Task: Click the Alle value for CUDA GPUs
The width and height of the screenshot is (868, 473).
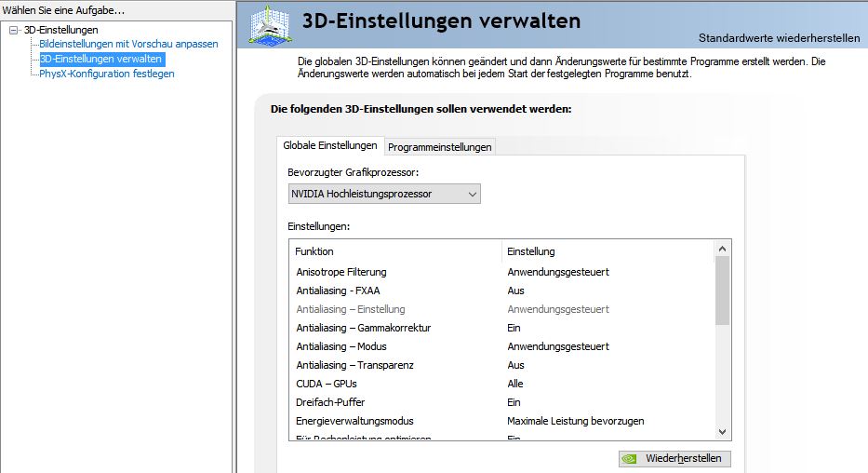Action: pos(514,384)
